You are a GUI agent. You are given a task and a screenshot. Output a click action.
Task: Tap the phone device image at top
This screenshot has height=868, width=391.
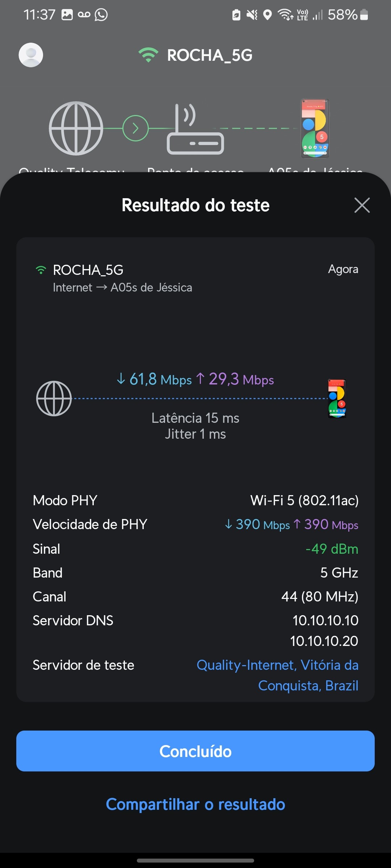(315, 128)
